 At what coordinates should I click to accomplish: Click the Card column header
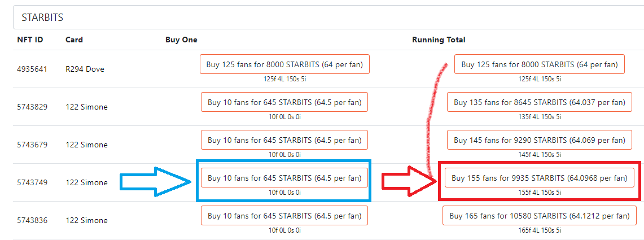click(x=74, y=40)
